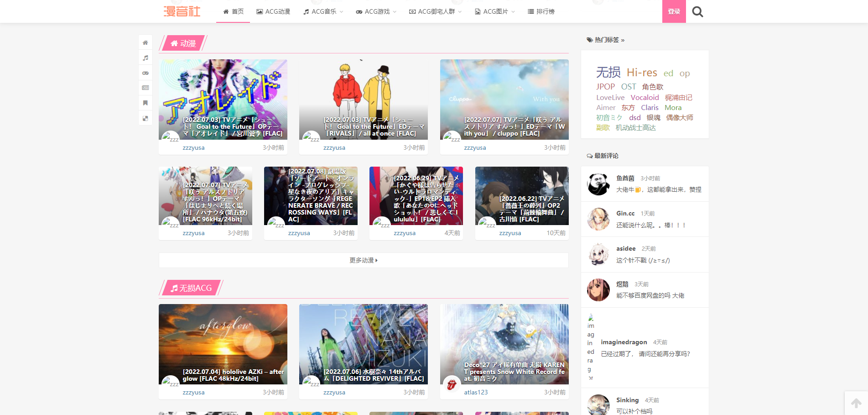Open the 排行榜 ranking page

[x=541, y=11]
